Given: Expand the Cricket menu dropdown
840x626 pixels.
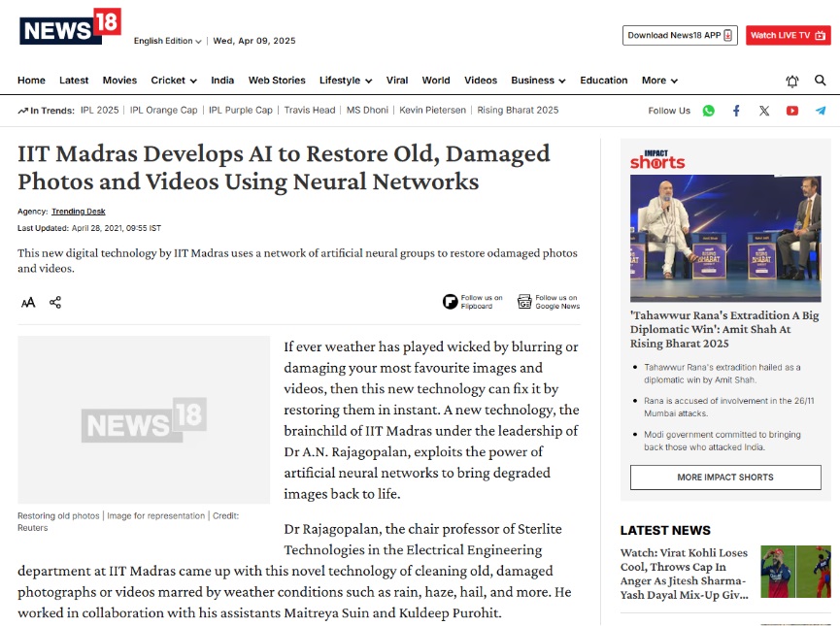Looking at the screenshot, I should (x=174, y=81).
